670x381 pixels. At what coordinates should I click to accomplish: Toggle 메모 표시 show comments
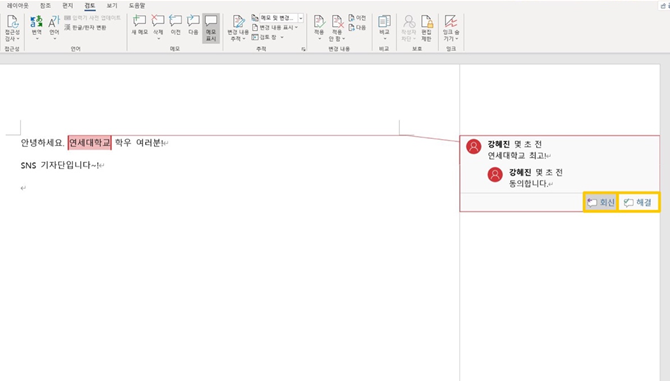211,28
